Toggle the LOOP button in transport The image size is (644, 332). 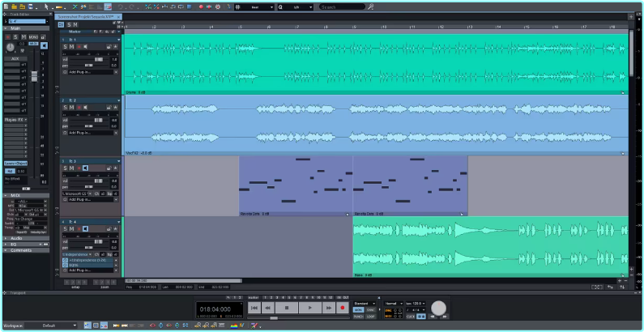[370, 317]
